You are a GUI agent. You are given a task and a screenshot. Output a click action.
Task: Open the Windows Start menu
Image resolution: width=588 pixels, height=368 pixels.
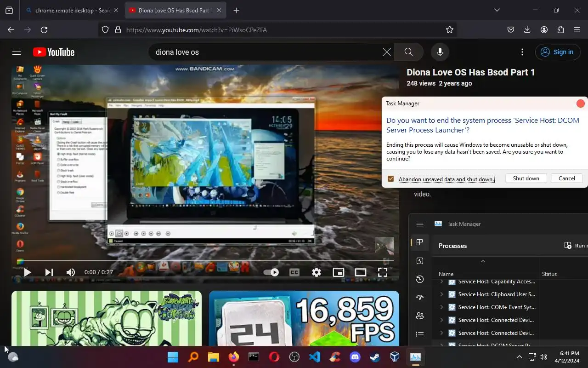pos(173,357)
